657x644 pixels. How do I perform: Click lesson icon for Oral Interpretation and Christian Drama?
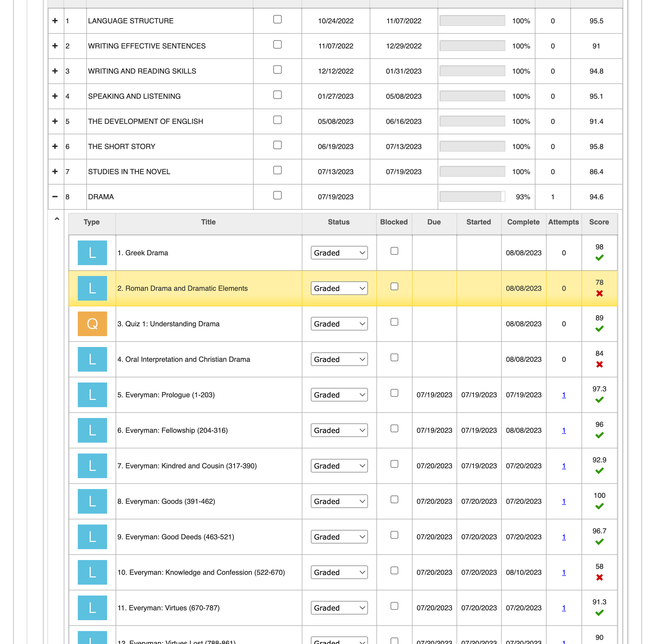point(92,359)
